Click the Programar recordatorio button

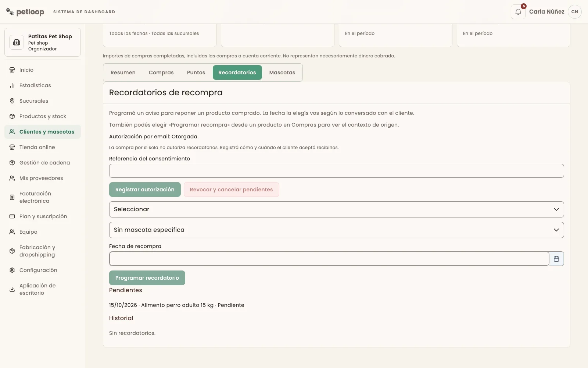[147, 278]
